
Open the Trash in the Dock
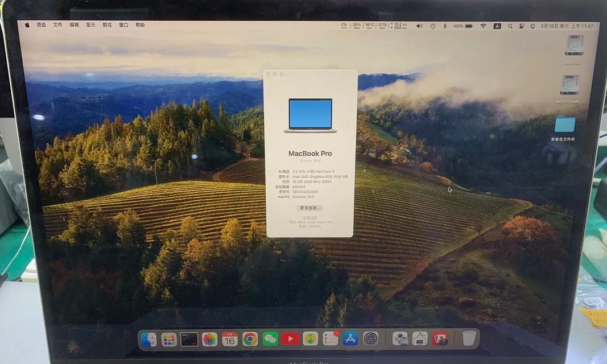pos(469,338)
